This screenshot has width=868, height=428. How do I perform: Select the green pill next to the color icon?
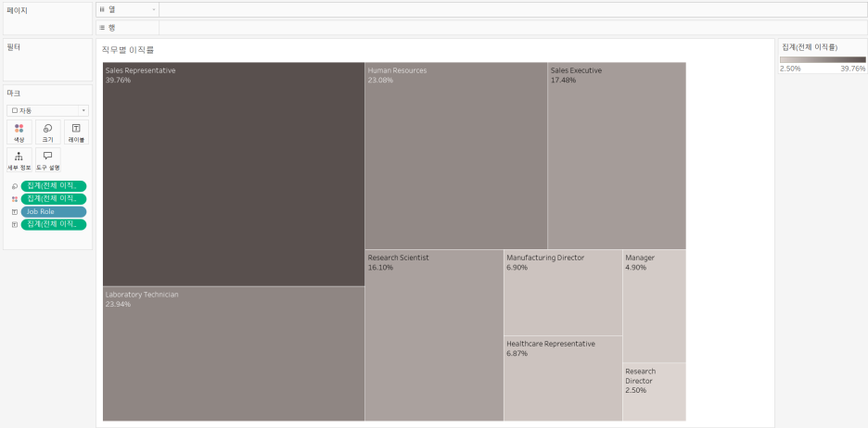coord(54,199)
